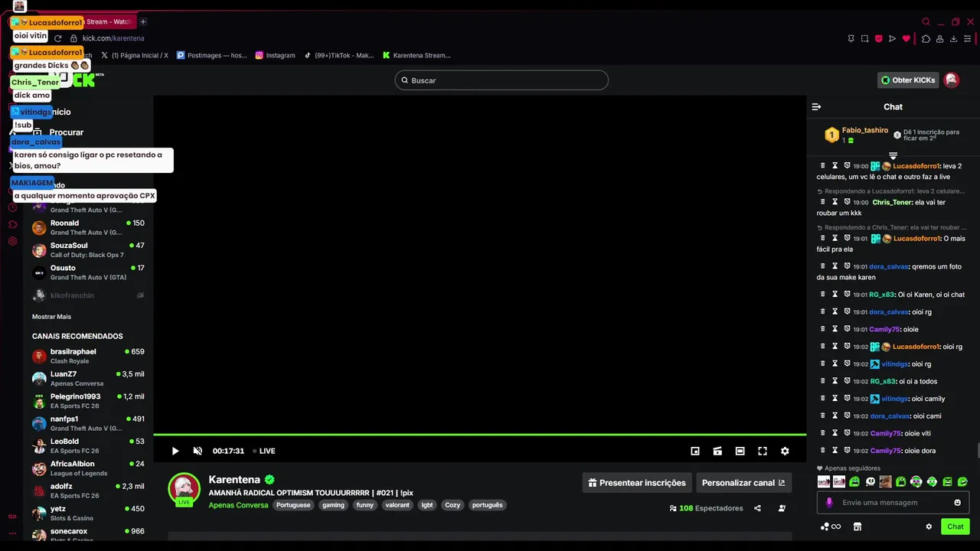Open video player settings gear
This screenshot has height=551, width=980.
coord(785,451)
